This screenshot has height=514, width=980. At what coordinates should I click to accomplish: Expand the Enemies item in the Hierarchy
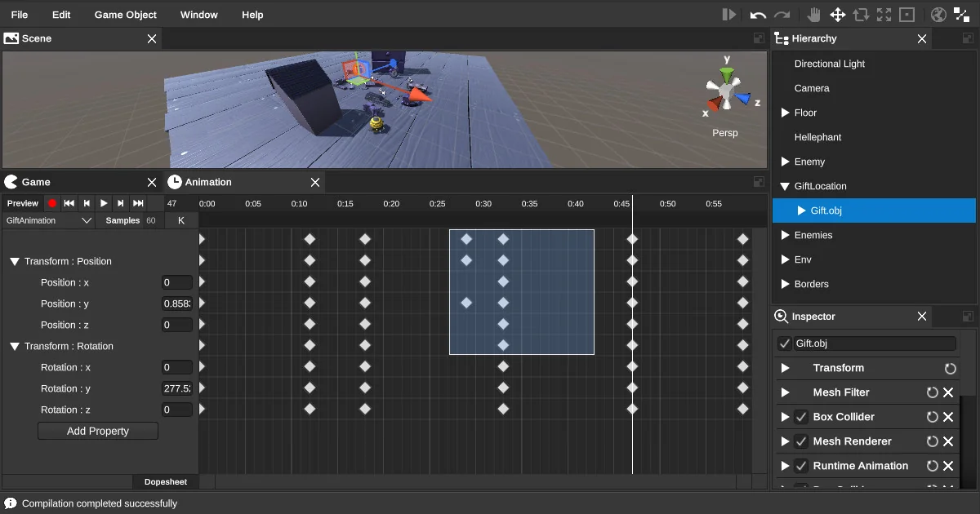coord(785,235)
